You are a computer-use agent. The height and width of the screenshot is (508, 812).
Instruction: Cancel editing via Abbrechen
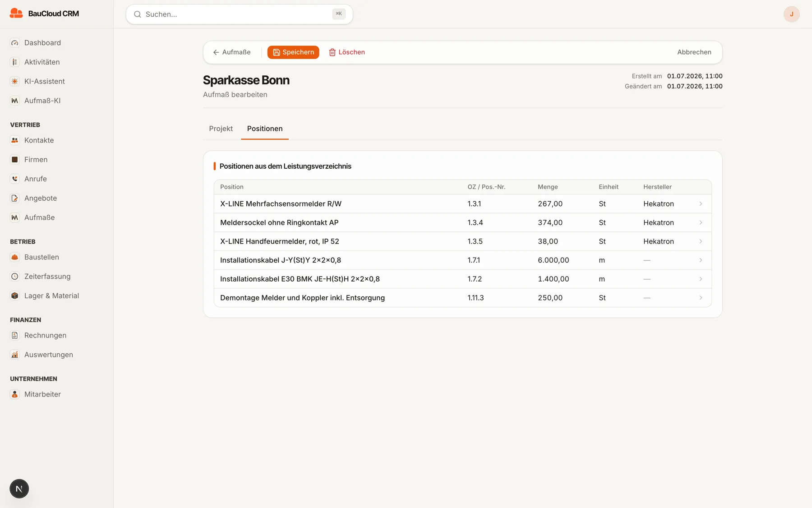click(x=694, y=52)
